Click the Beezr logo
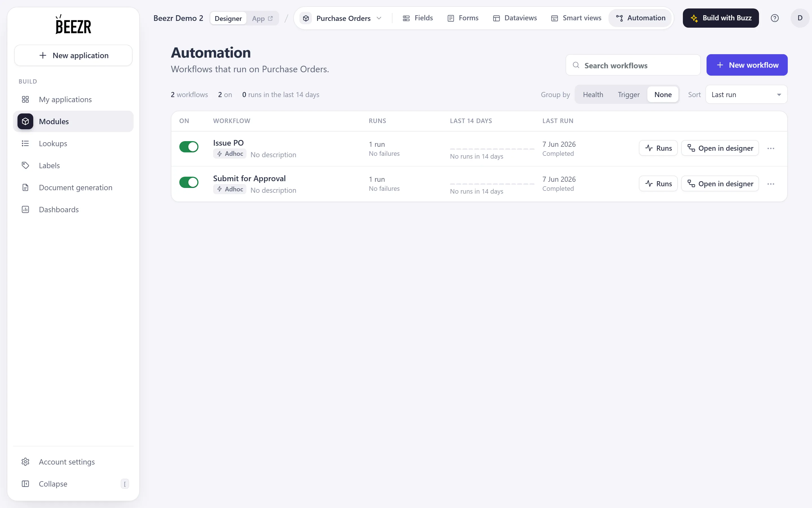The height and width of the screenshot is (508, 812). point(73,24)
